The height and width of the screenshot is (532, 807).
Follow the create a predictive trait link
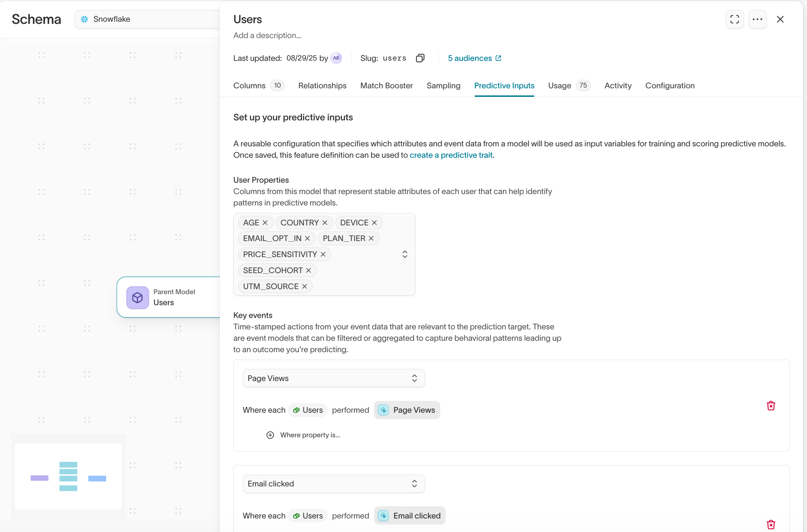click(x=451, y=155)
